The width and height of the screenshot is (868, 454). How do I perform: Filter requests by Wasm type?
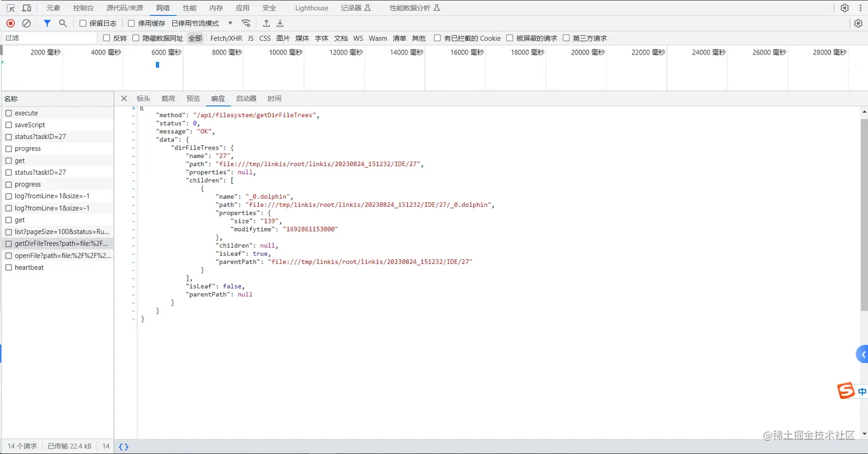pos(378,39)
